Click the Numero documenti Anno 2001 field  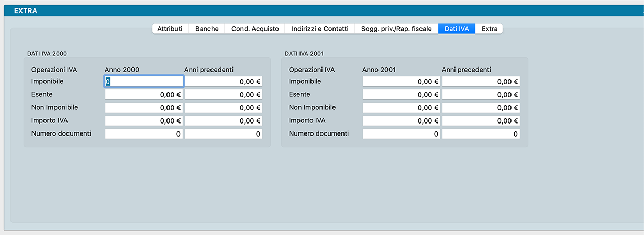tap(402, 134)
